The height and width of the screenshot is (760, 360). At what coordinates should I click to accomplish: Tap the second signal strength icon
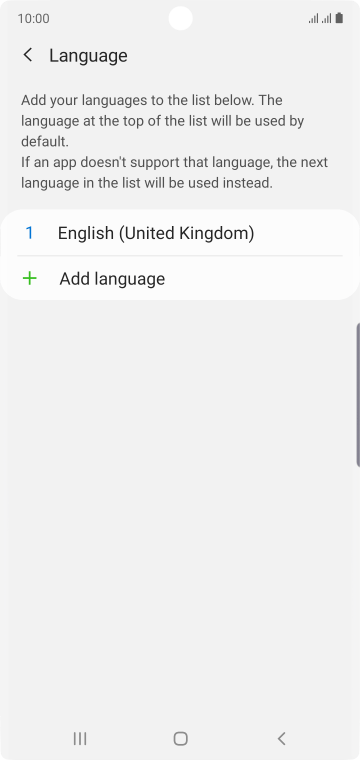tap(327, 19)
